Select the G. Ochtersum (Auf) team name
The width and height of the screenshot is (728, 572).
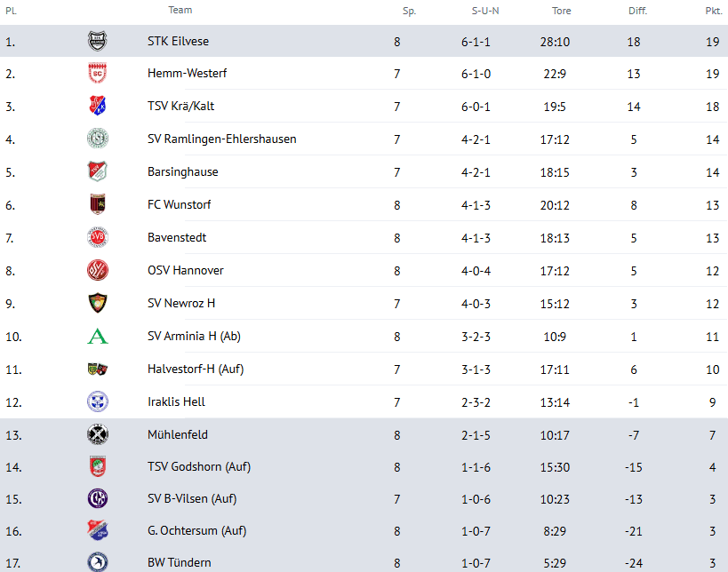[196, 531]
